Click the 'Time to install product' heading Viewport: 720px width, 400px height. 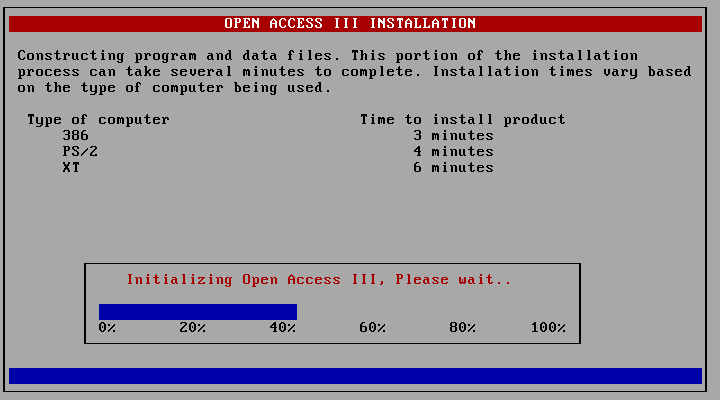click(x=462, y=120)
